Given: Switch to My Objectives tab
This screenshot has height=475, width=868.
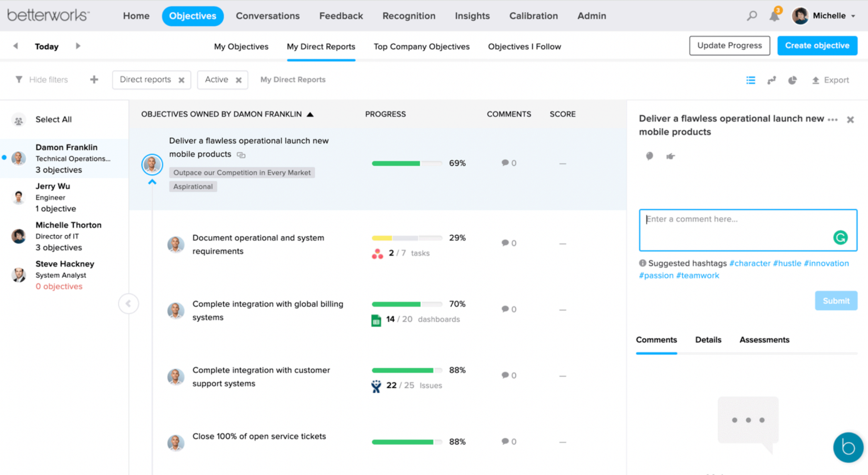Looking at the screenshot, I should click(x=241, y=47).
